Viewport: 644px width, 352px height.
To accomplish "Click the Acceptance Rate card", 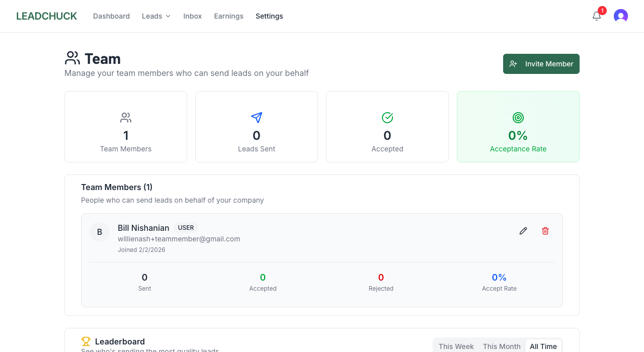I will coord(518,127).
